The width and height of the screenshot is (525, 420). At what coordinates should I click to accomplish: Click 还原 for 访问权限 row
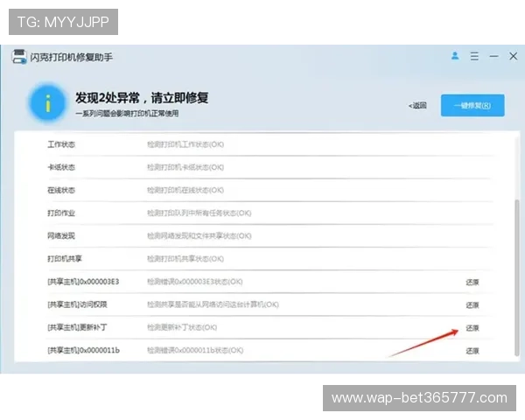(472, 305)
